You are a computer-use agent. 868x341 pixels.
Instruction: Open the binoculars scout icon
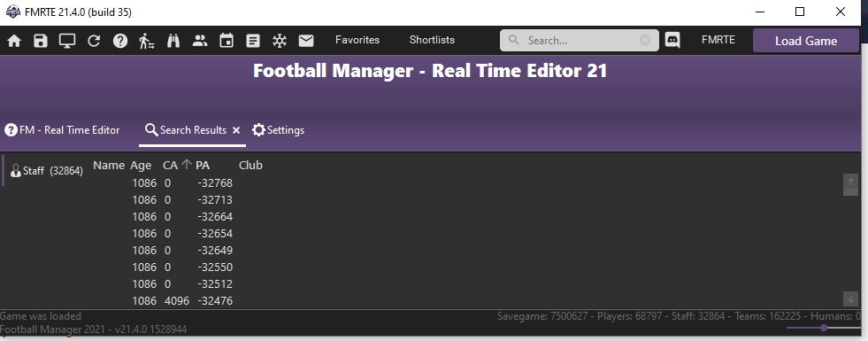[x=173, y=41]
